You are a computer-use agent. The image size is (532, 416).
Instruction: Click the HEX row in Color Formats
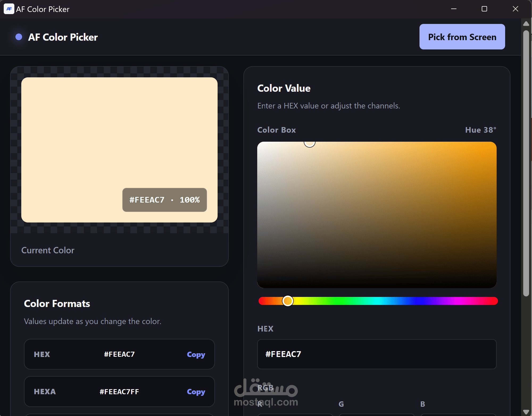(x=119, y=354)
